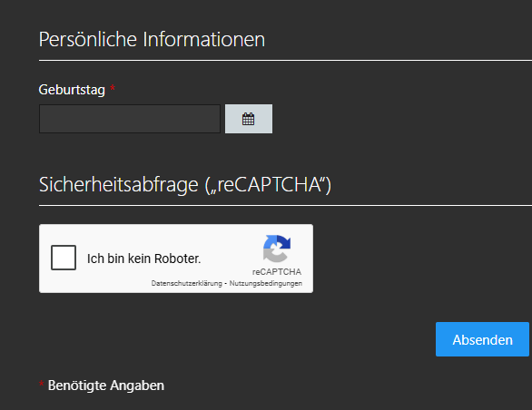Viewport: 532px width, 410px height.
Task: Click the divider line under Persönliche Informationen
Action: point(285,61)
